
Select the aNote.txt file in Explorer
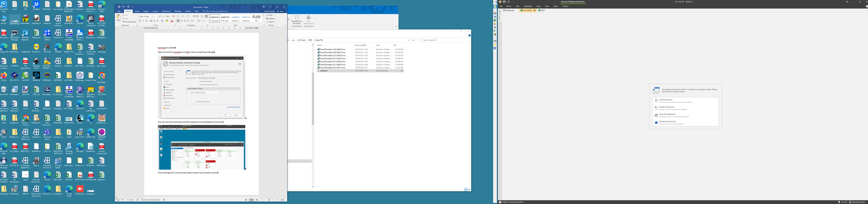click(x=324, y=71)
